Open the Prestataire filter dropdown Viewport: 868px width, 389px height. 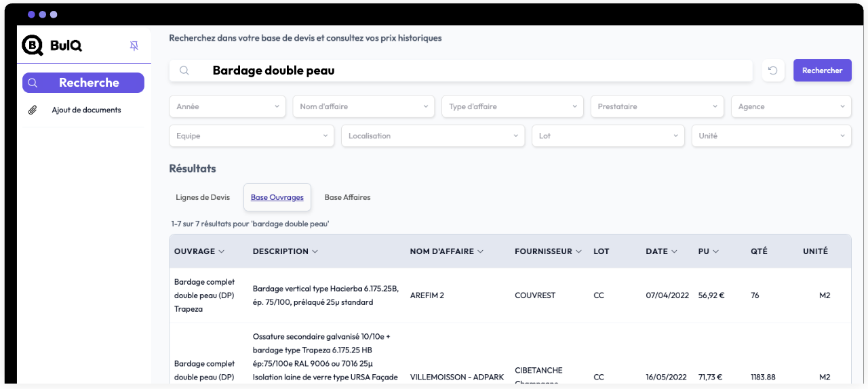tap(657, 106)
